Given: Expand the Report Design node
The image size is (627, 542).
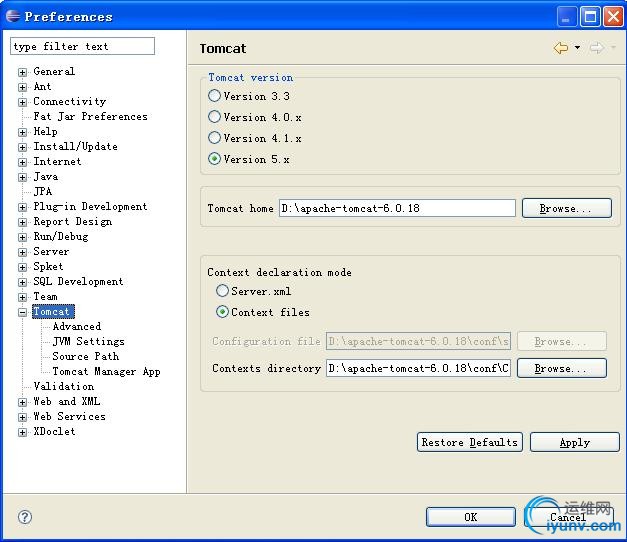Looking at the screenshot, I should point(22,222).
